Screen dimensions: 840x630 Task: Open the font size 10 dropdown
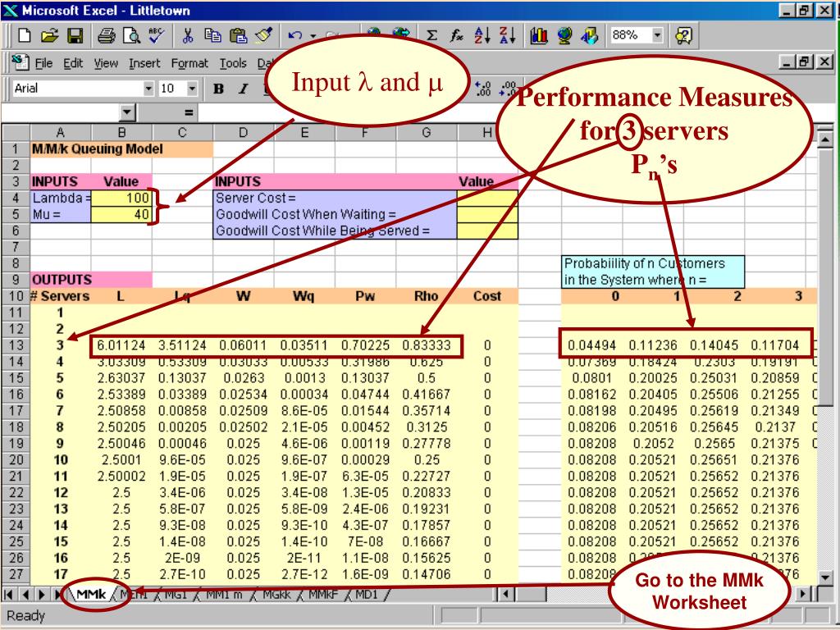pos(192,89)
